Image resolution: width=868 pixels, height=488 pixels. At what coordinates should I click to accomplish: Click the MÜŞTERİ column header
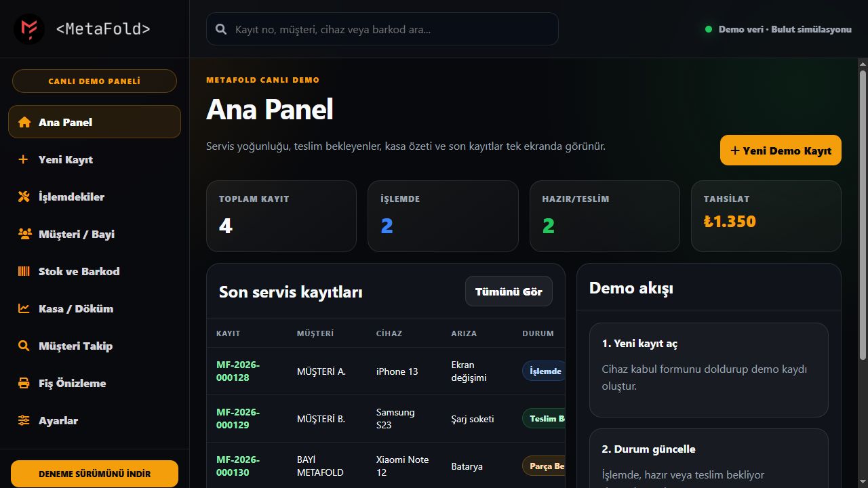315,333
